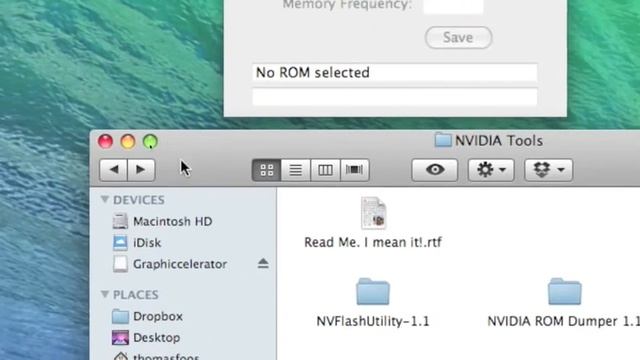Switch Finder to list view
Viewport: 640px width, 360px height.
(296, 170)
